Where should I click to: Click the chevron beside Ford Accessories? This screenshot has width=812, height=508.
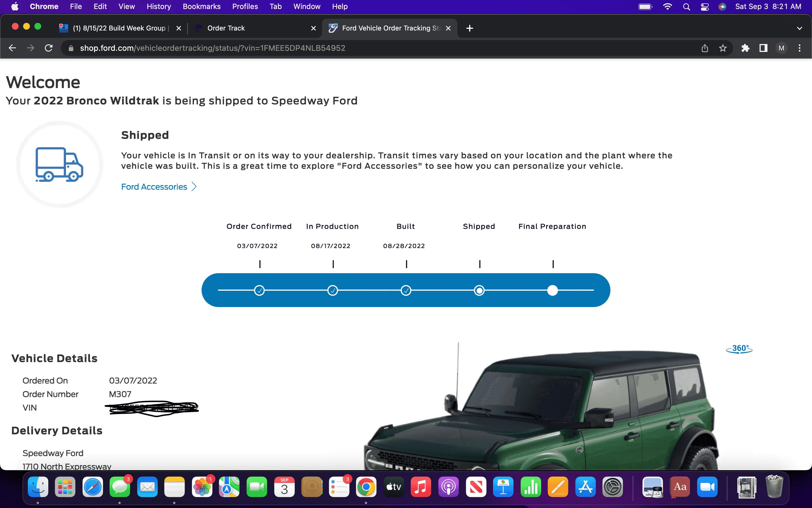click(x=194, y=187)
